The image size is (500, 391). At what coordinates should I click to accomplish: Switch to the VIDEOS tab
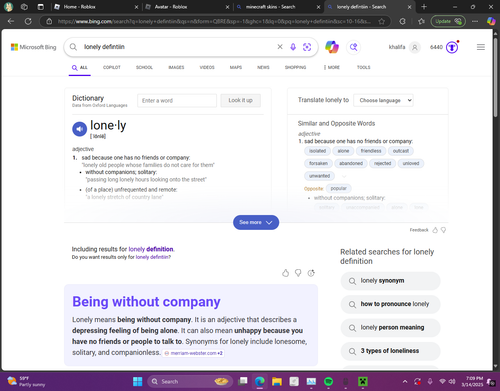point(207,67)
